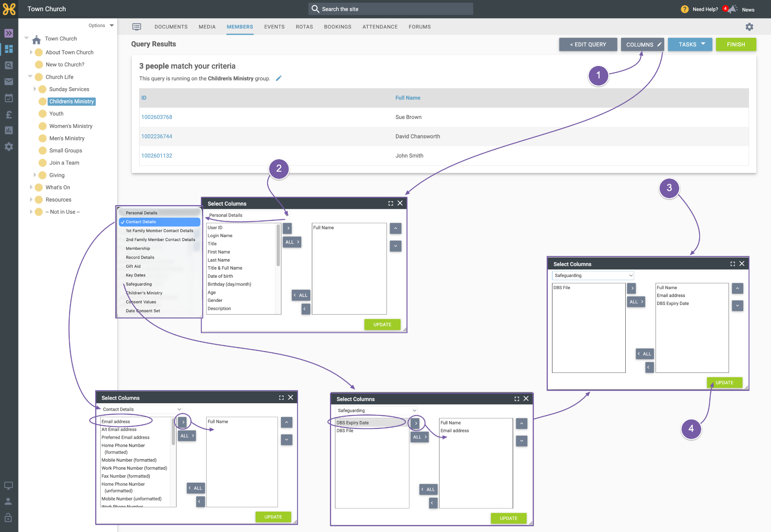Click the Search the site field
Image resolution: width=771 pixels, height=532 pixels.
coord(391,9)
